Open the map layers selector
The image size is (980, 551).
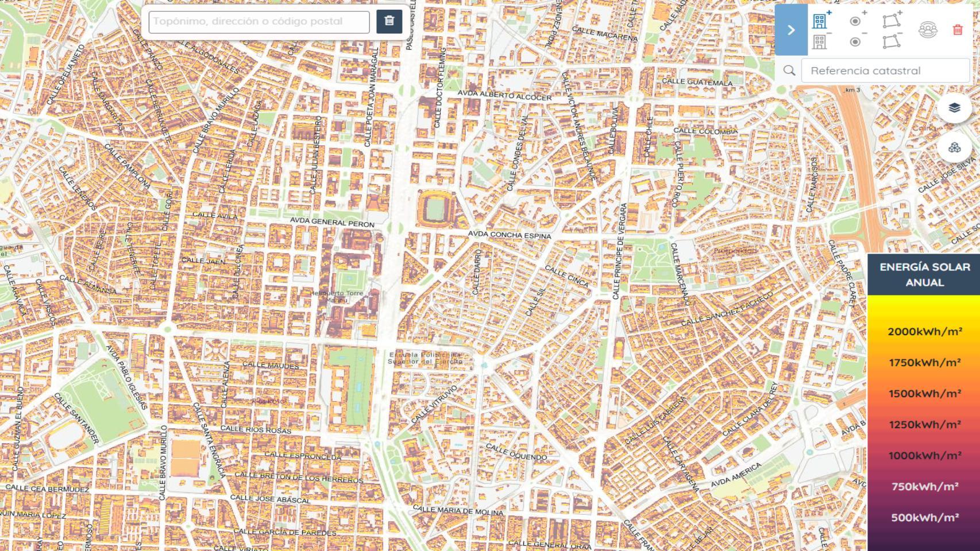[x=954, y=108]
